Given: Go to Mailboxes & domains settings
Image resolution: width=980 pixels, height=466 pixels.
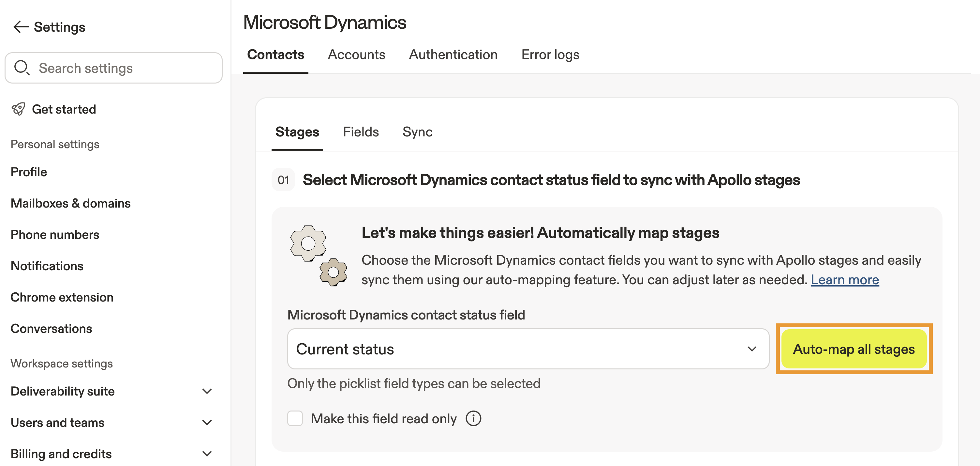Looking at the screenshot, I should click(70, 203).
